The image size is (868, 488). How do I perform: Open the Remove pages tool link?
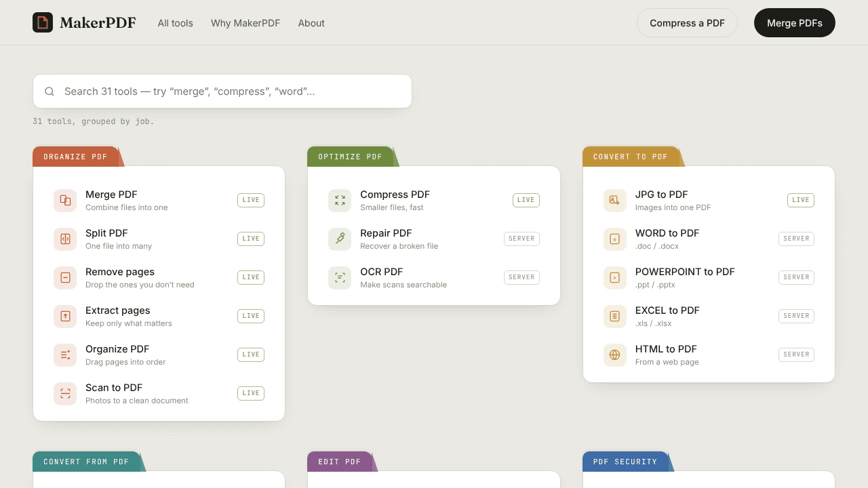120,272
